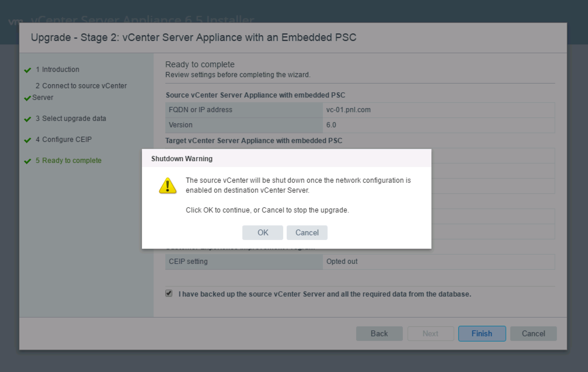This screenshot has width=588, height=372.
Task: Click the FQDN or IP address label
Action: click(x=200, y=110)
